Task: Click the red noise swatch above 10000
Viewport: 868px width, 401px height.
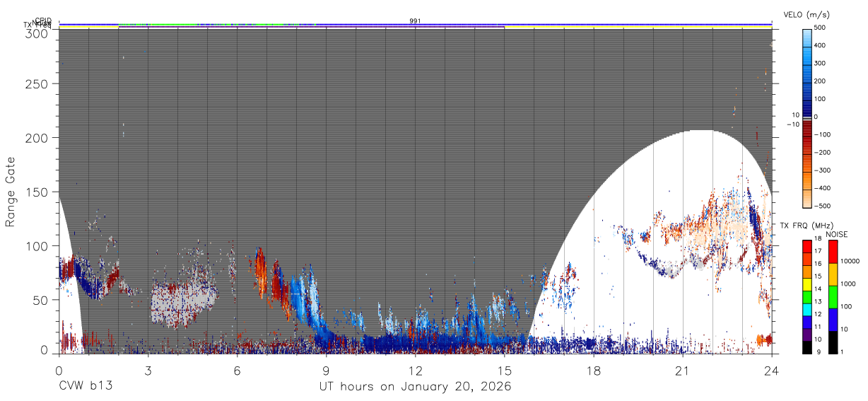Action: [832, 251]
